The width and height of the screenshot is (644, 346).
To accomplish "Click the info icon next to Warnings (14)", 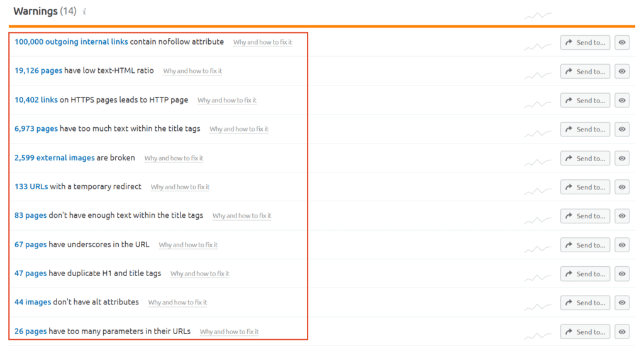I will tap(84, 11).
